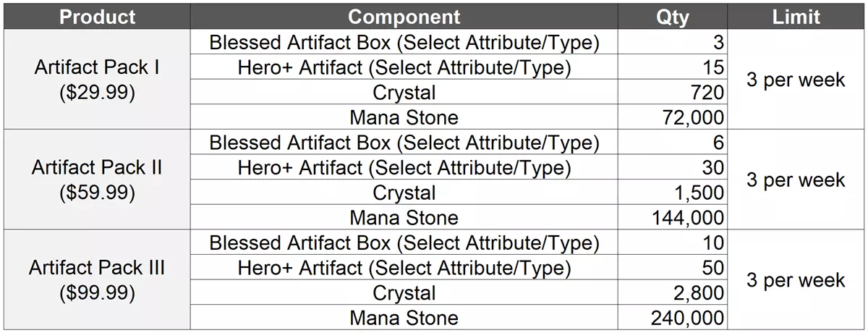Click the Qty column header

pos(672,17)
